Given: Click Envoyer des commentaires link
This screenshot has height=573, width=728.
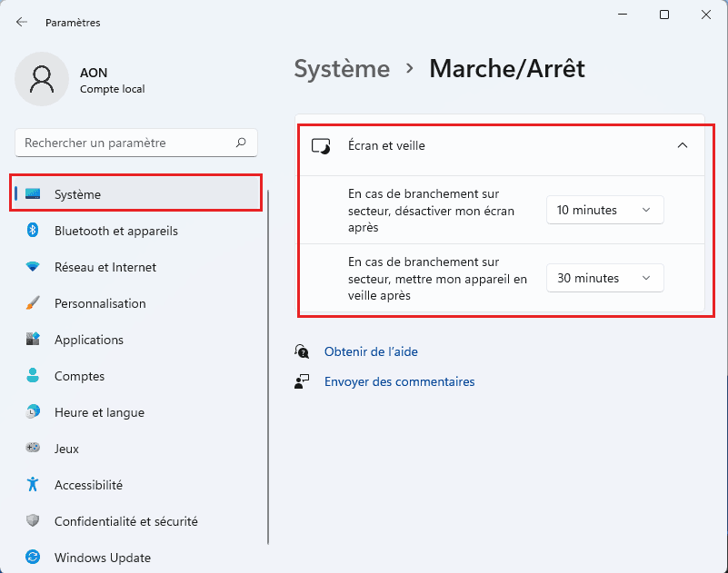Looking at the screenshot, I should tap(399, 382).
